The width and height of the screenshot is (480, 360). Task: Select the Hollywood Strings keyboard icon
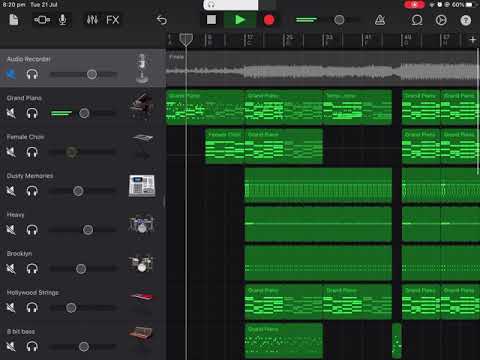[142, 296]
